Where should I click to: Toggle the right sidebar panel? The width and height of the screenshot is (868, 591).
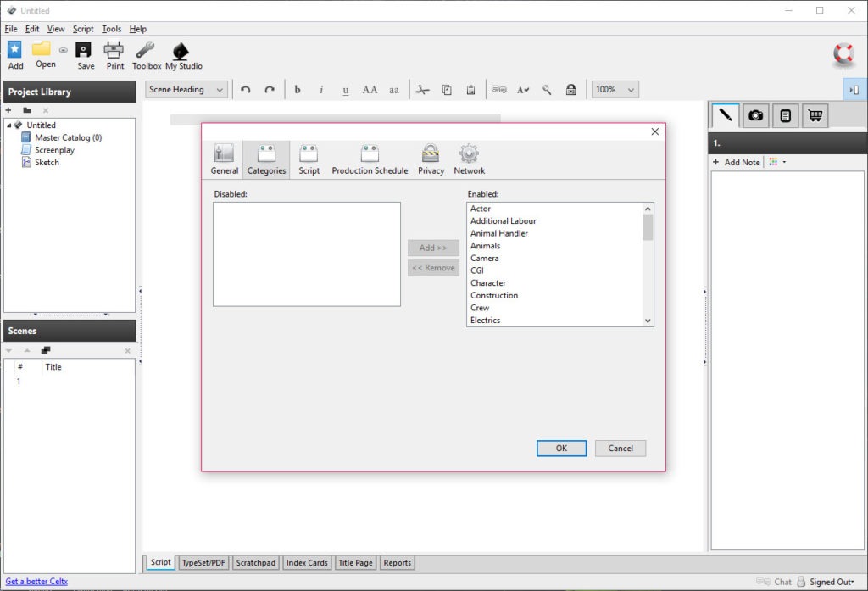(854, 90)
